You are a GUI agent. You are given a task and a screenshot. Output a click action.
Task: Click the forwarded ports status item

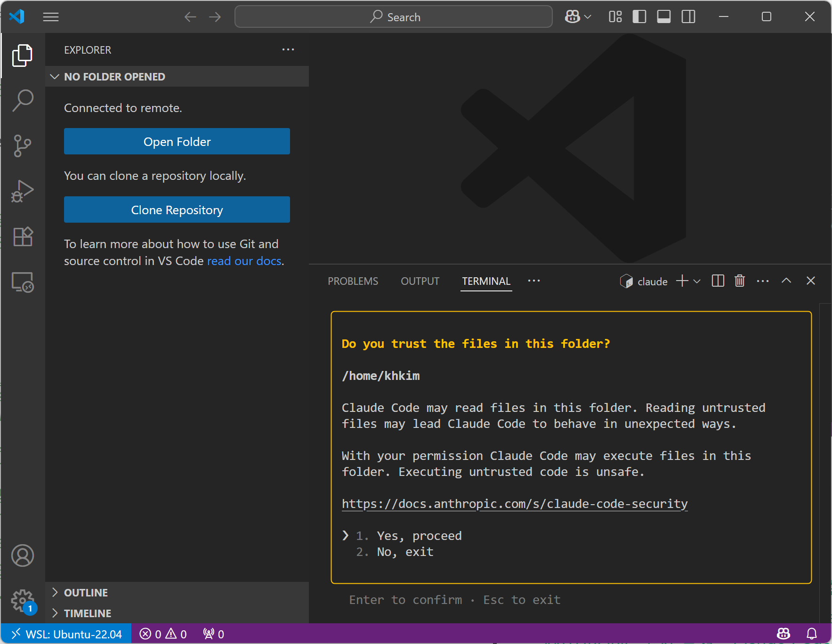(x=213, y=634)
